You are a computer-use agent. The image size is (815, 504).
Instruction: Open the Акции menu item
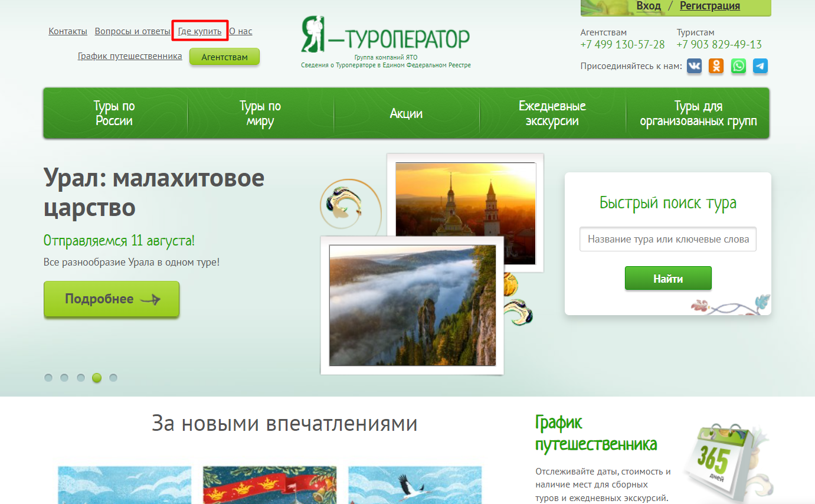pyautogui.click(x=406, y=113)
